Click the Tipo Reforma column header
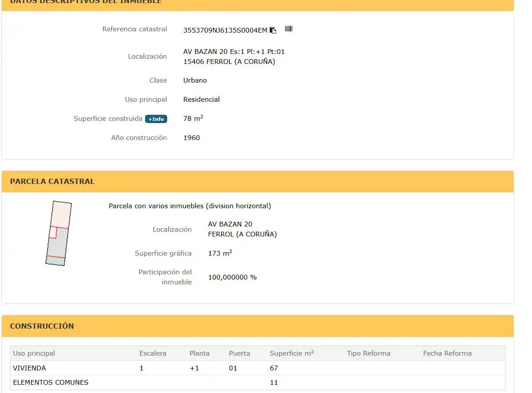Screen dimensions: 532x393 point(369,353)
